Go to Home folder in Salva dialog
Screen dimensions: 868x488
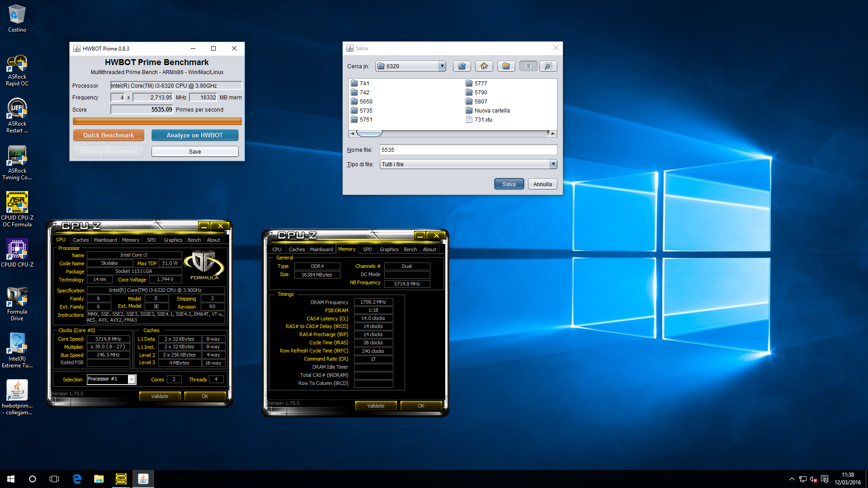pos(484,66)
